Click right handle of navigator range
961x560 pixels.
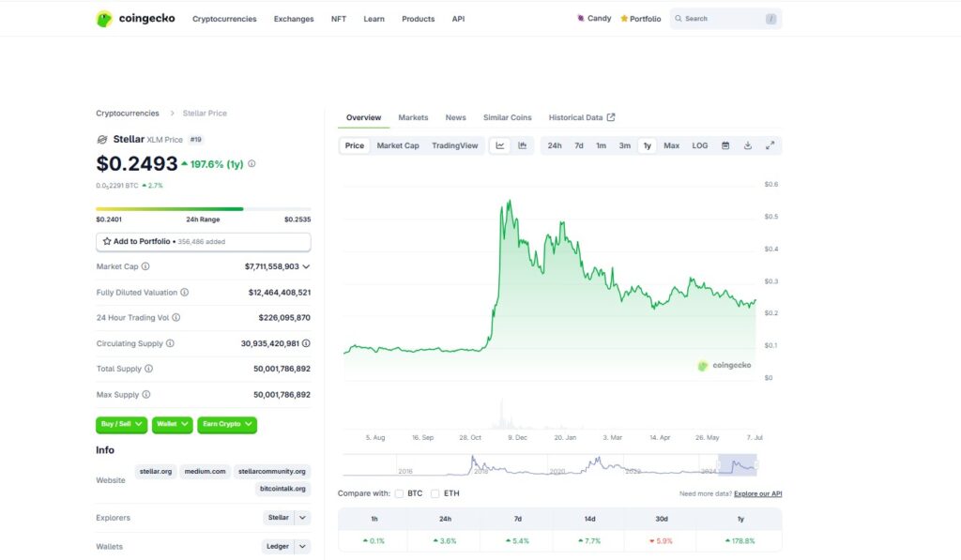(756, 465)
